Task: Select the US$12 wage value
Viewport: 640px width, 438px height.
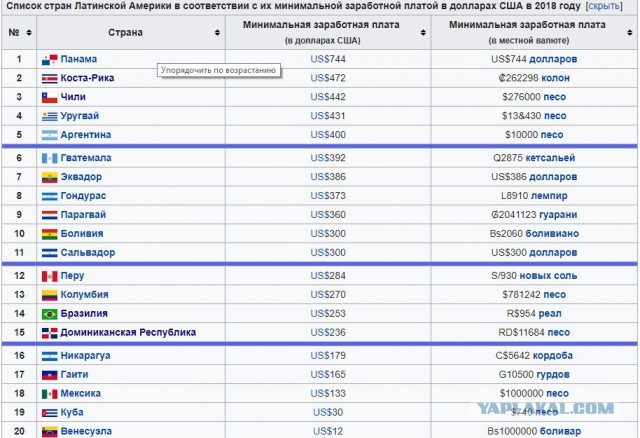Action: click(x=328, y=431)
